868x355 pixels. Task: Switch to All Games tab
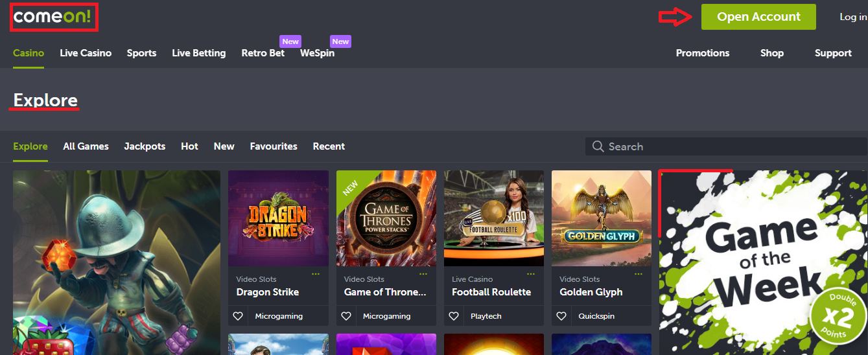pyautogui.click(x=86, y=146)
